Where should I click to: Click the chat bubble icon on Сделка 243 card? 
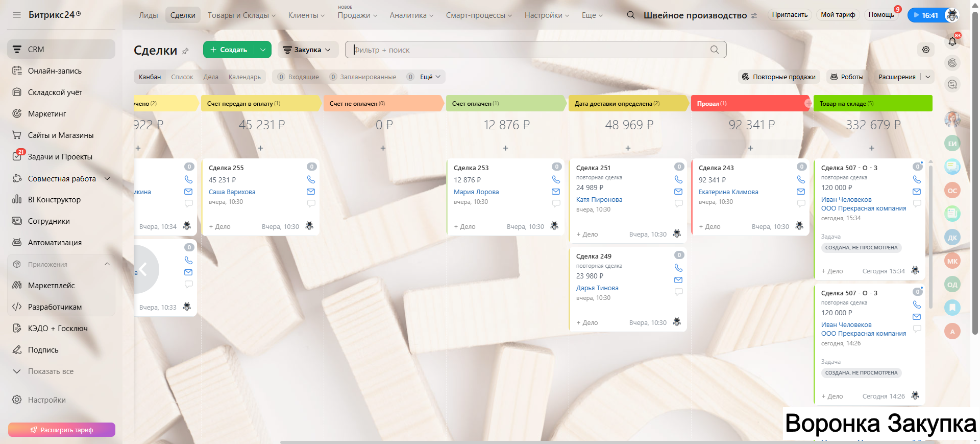pyautogui.click(x=801, y=203)
